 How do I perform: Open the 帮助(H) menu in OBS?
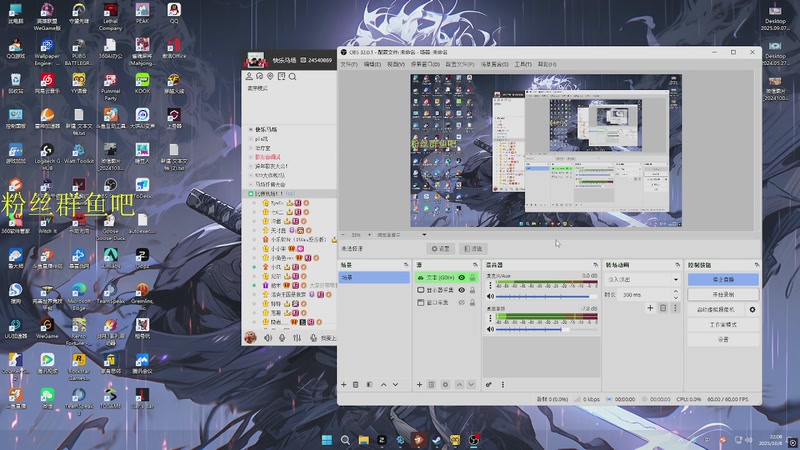(546, 64)
